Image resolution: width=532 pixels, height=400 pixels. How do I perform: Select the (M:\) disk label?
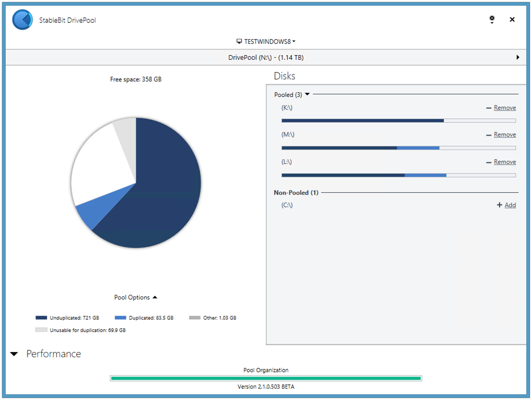click(x=288, y=134)
